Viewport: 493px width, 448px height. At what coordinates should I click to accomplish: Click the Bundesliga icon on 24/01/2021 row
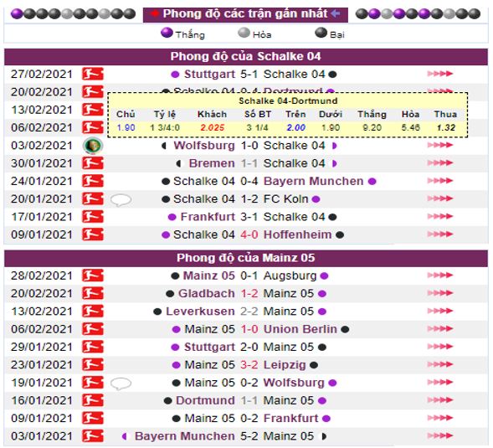pos(92,181)
